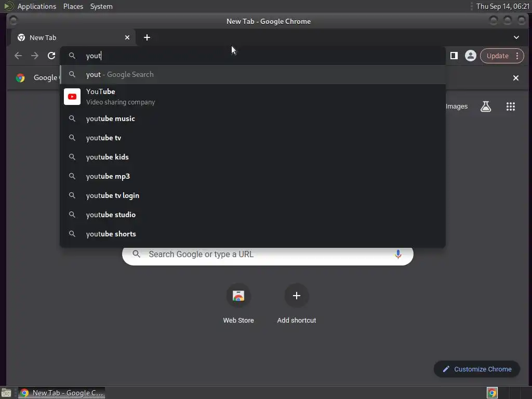532x399 pixels.
Task: Open Chrome three-dot menu
Action: click(517, 56)
